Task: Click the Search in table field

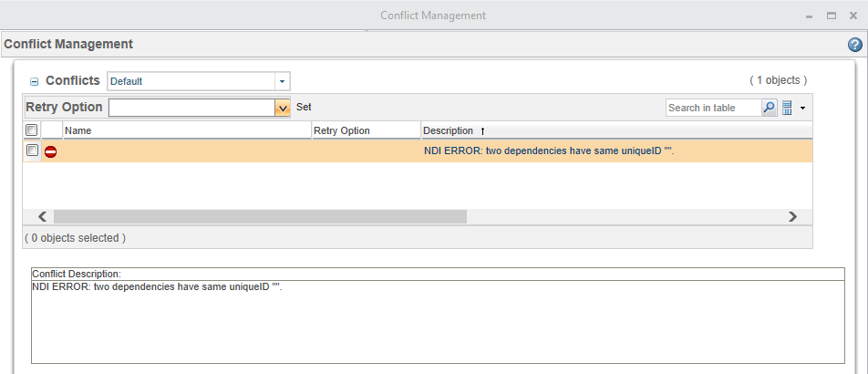Action: 712,108
